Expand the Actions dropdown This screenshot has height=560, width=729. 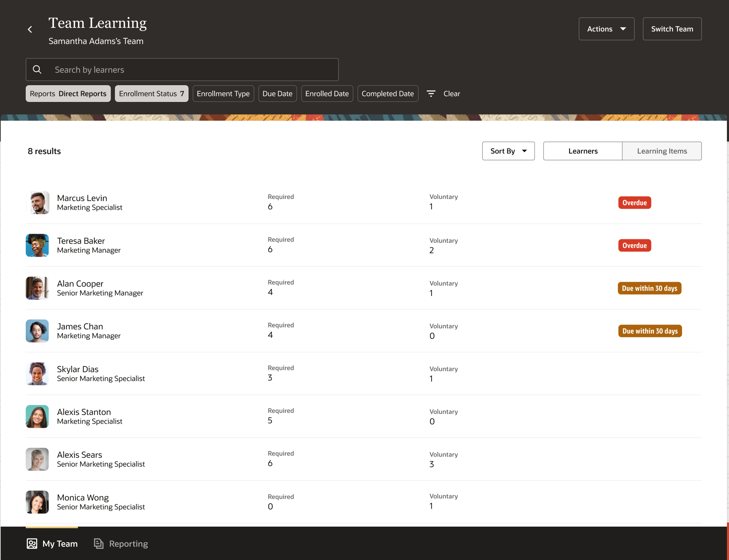[606, 29]
